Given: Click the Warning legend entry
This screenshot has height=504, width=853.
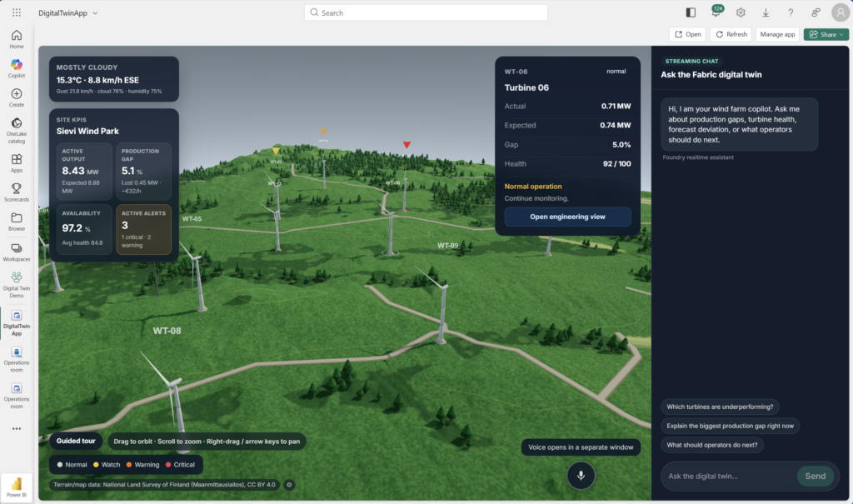Looking at the screenshot, I should tap(142, 464).
